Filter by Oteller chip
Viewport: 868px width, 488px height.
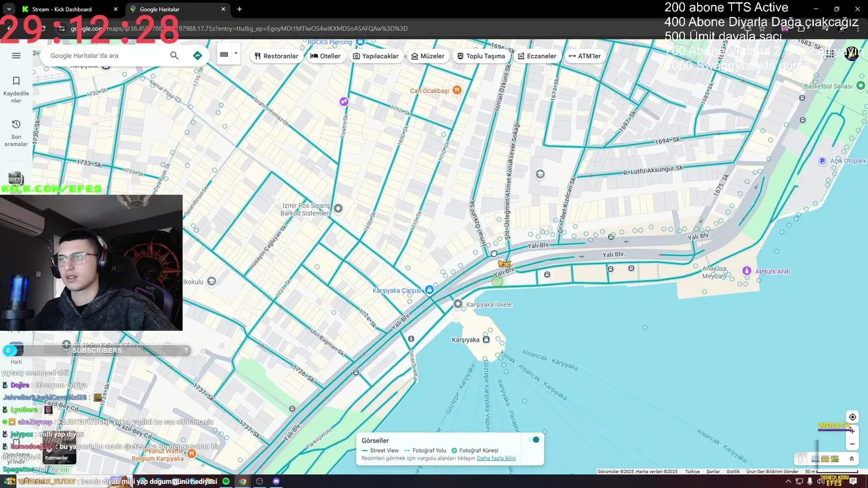point(325,56)
